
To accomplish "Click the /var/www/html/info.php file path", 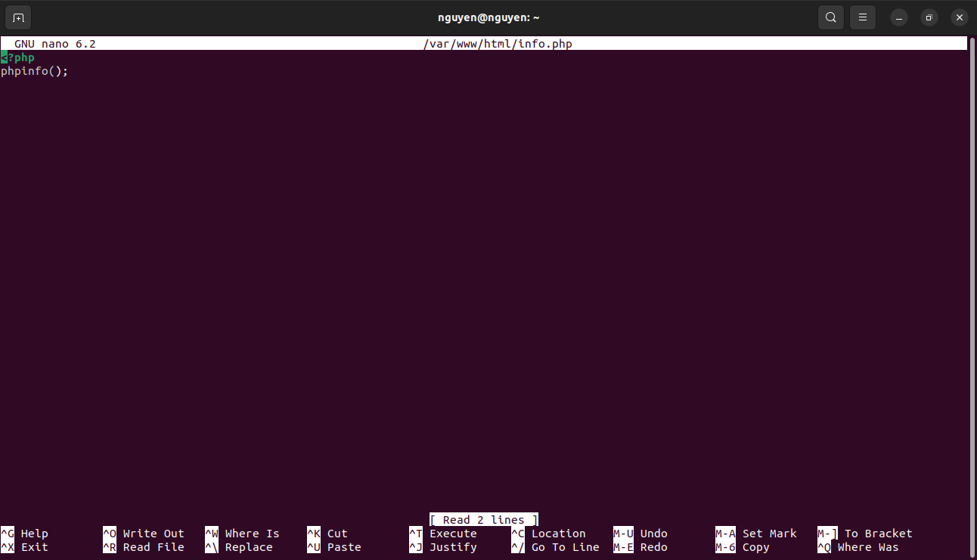I will tap(498, 44).
